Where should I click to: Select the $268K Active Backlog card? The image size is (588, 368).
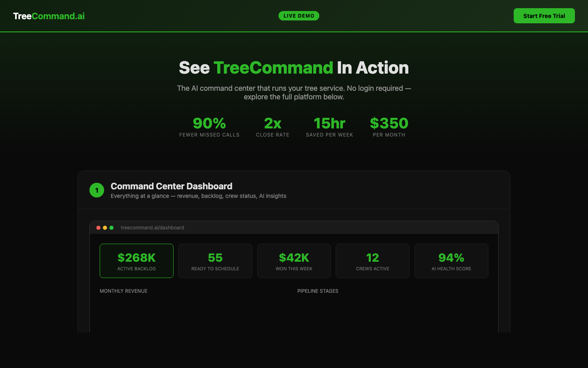click(x=136, y=261)
